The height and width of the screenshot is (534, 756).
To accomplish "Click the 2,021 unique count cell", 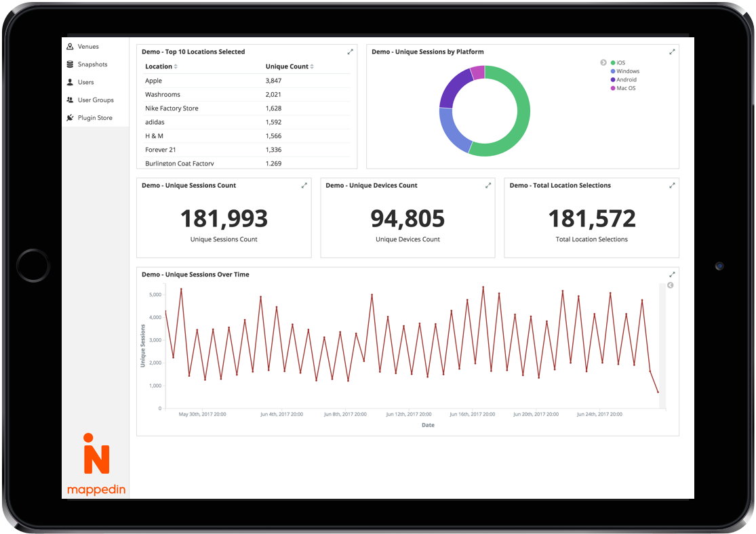I will 273,94.
